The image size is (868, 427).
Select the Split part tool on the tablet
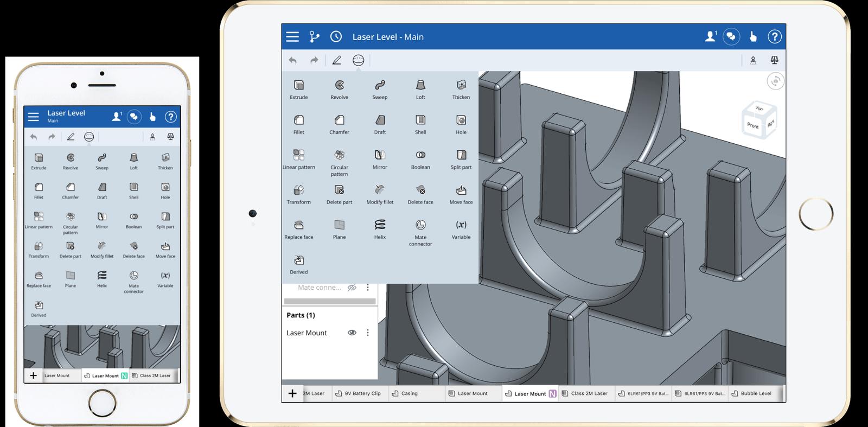(x=461, y=158)
